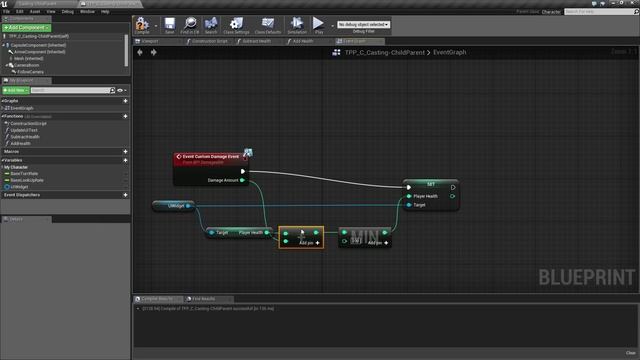The width and height of the screenshot is (640, 360).
Task: Expand the EventGraph entry
Action: click(x=3, y=108)
